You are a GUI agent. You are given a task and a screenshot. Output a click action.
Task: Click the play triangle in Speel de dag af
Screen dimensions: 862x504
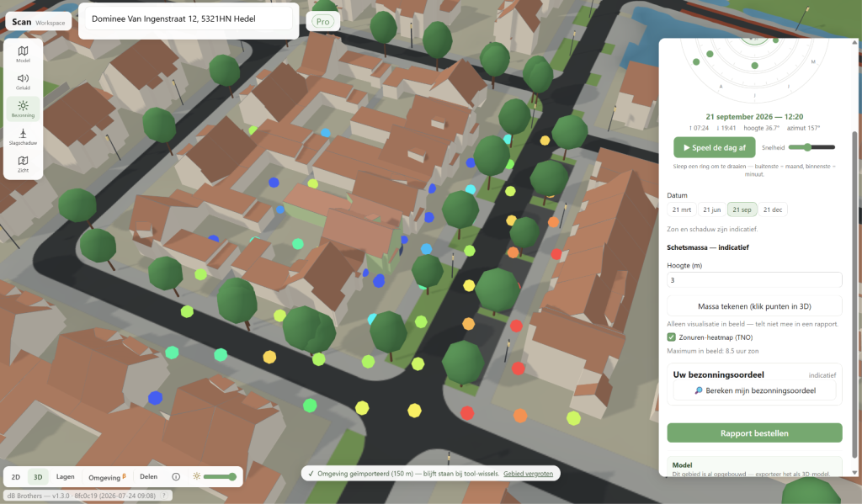(687, 147)
